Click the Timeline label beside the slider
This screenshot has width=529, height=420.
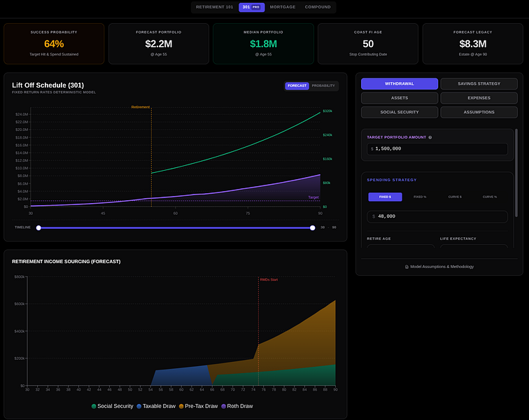click(22, 227)
